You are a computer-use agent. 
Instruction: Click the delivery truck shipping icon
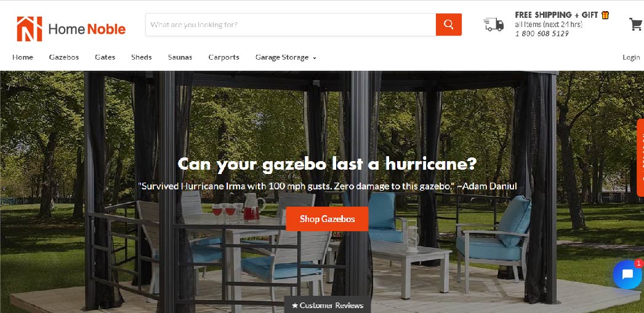[493, 25]
